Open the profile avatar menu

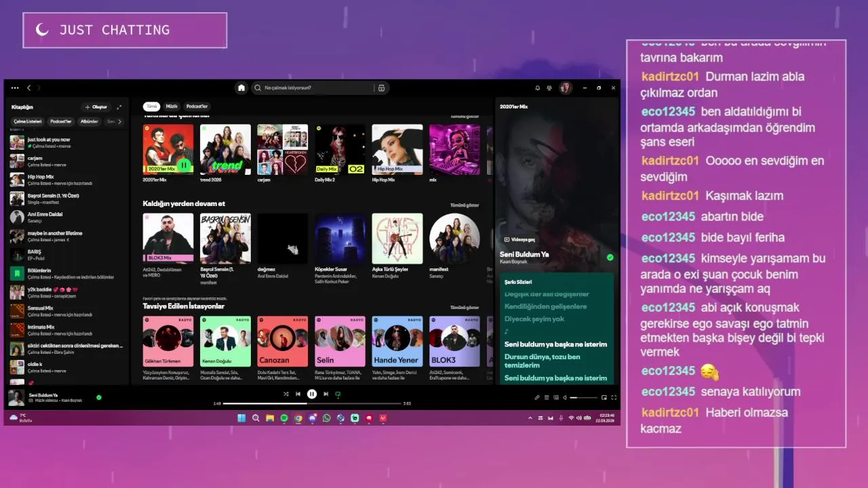pos(566,87)
